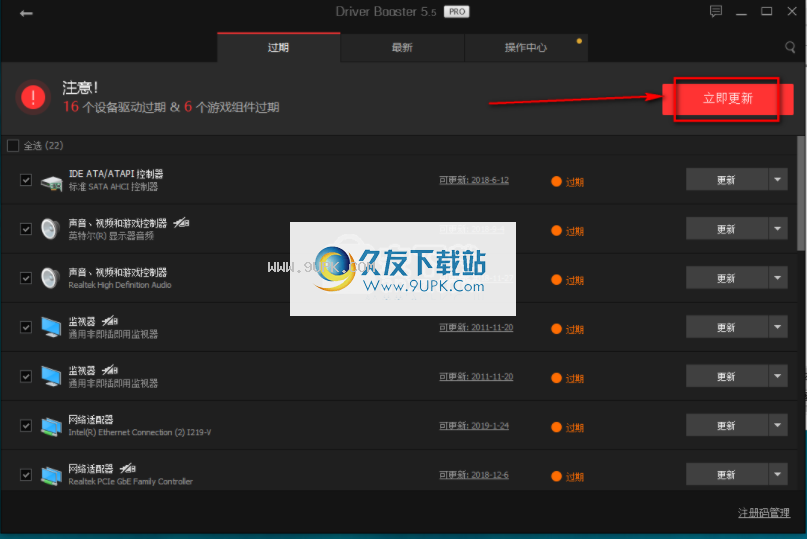This screenshot has width=807, height=539.
Task: Open the 注册码管理 link
Action: tap(764, 513)
